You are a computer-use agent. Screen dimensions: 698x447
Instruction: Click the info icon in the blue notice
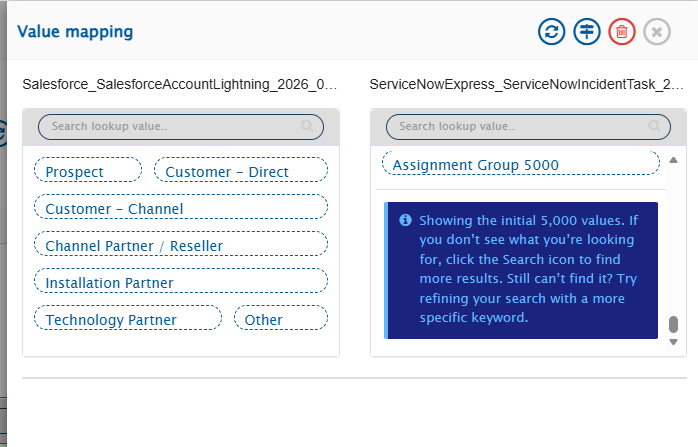tap(405, 220)
